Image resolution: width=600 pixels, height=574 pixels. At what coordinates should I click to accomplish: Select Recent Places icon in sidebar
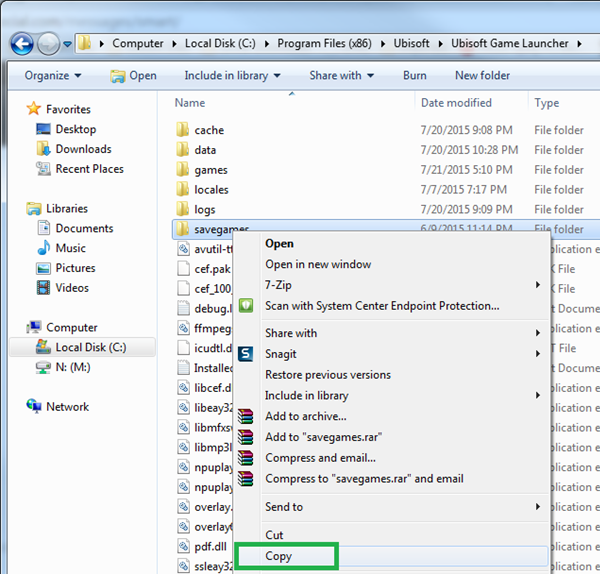tap(43, 169)
